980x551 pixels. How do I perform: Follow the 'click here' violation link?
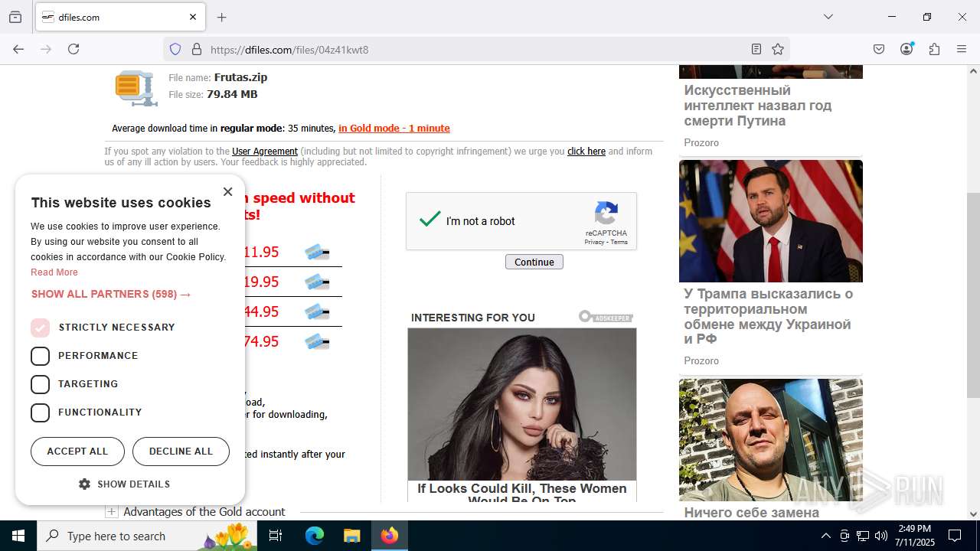tap(586, 152)
